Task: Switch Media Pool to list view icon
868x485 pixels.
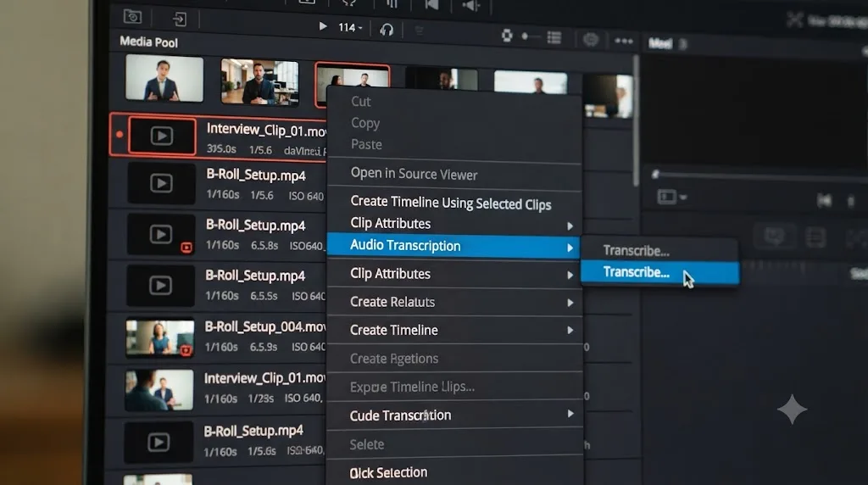Action: point(554,37)
